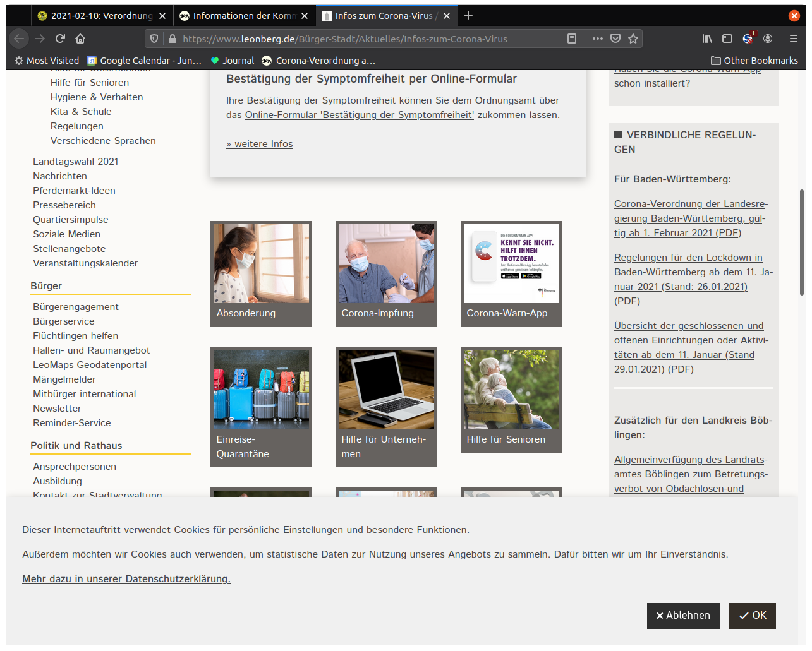This screenshot has height=651, width=812.
Task: Open the Hilfe für Senioren bench tile
Action: (511, 400)
